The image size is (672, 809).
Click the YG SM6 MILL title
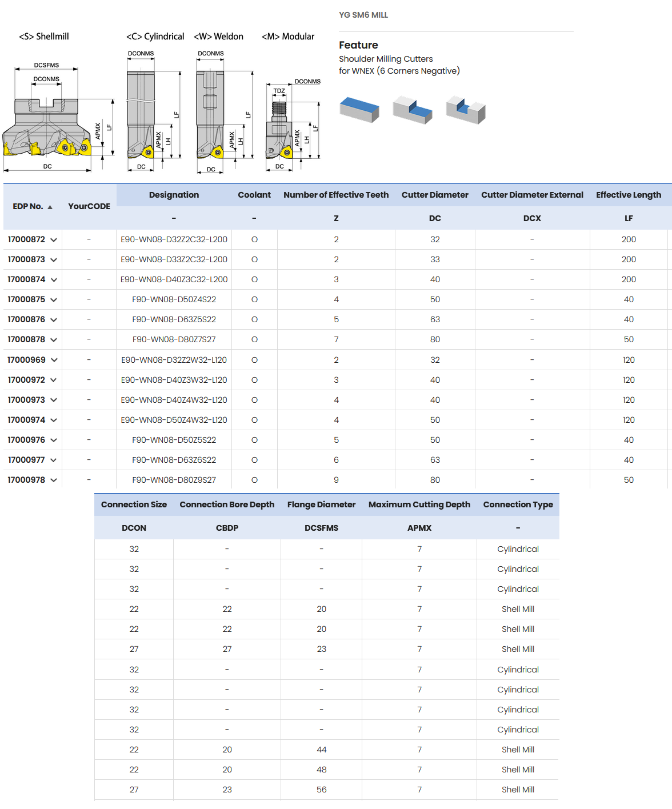363,15
